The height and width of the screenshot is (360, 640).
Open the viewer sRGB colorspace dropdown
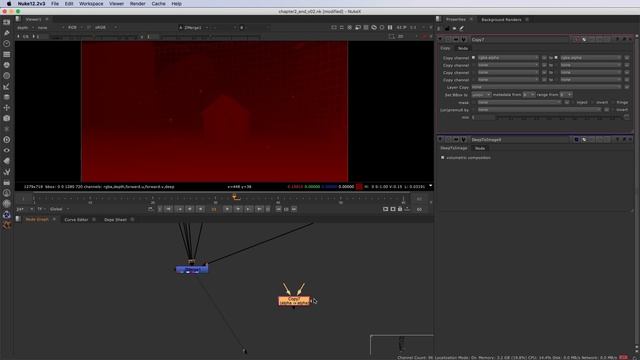pos(105,27)
